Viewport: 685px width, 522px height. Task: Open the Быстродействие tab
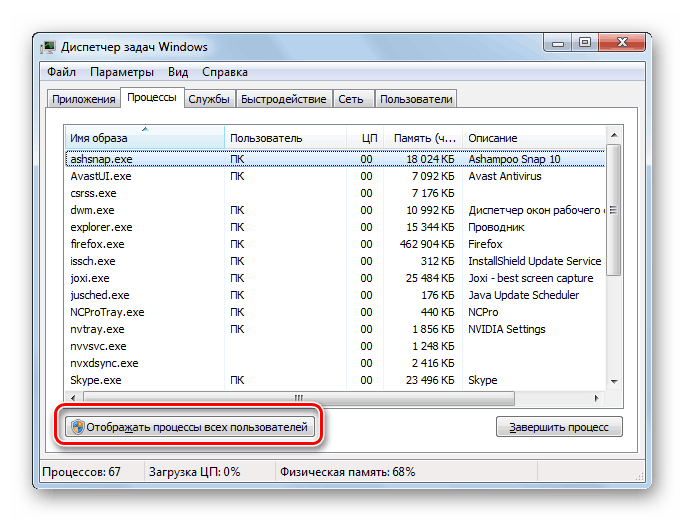point(284,99)
